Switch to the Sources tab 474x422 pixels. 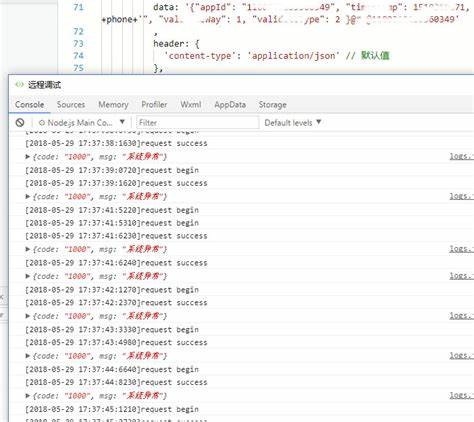coord(71,105)
